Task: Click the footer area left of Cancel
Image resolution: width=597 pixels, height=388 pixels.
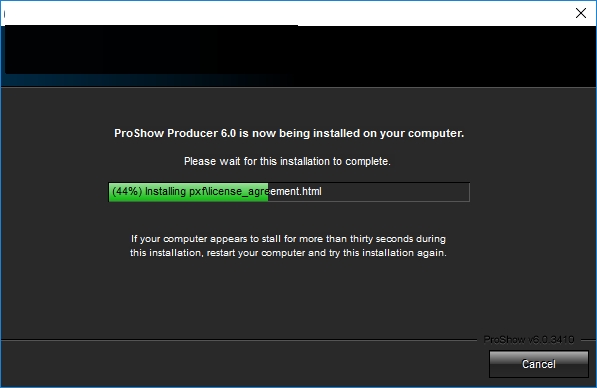Action: (244, 364)
